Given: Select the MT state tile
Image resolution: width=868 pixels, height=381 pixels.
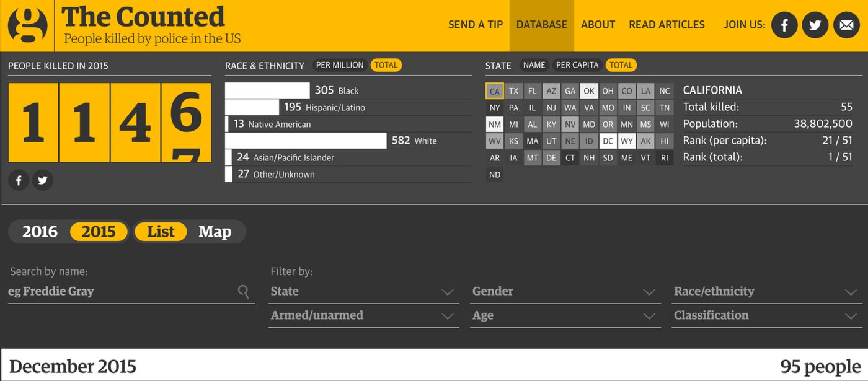Looking at the screenshot, I should pos(533,158).
